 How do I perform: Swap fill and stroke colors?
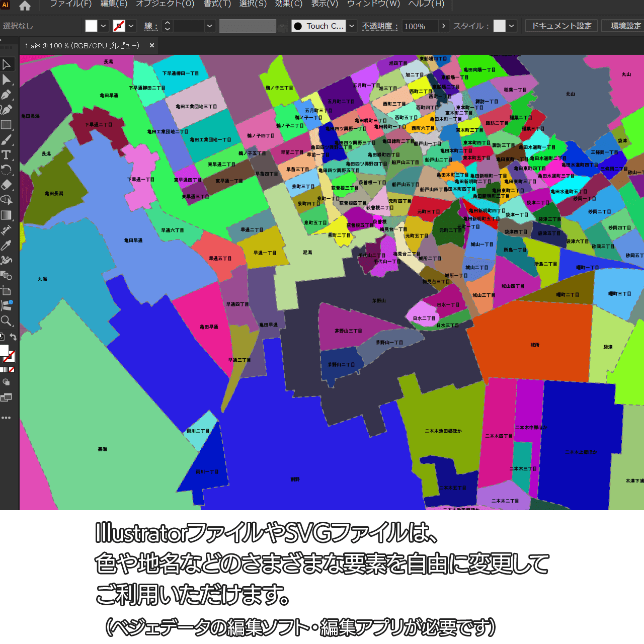point(14,337)
